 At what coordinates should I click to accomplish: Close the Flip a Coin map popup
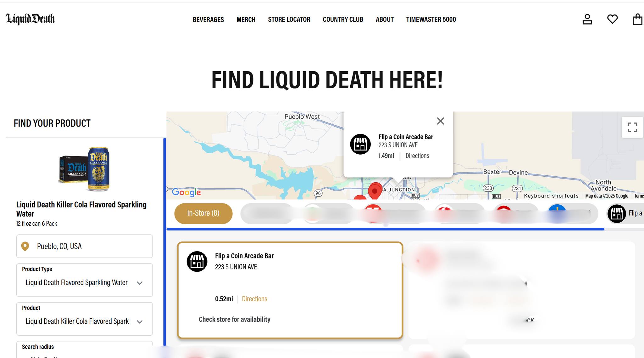click(x=440, y=121)
